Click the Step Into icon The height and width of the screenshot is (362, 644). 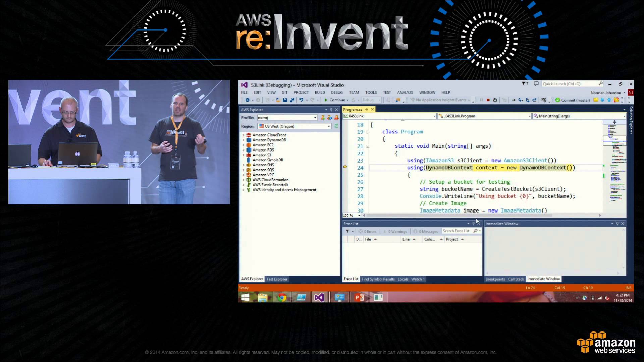[521, 100]
